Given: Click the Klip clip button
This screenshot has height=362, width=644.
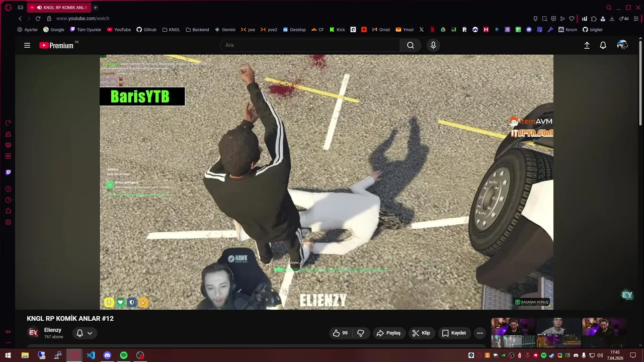Looking at the screenshot, I should click(421, 333).
